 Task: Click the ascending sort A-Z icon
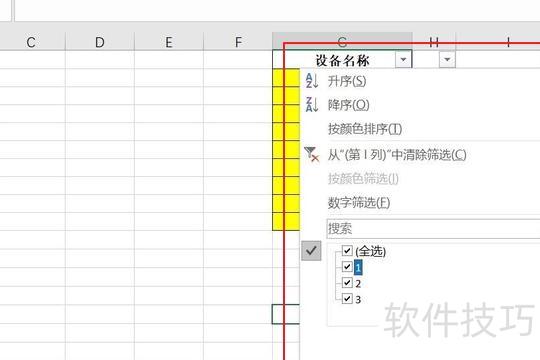coord(312,81)
